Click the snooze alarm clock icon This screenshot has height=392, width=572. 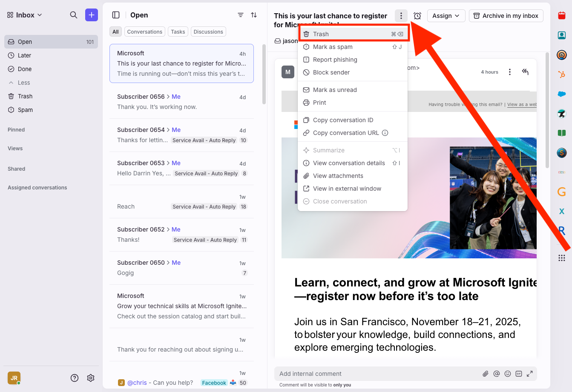[417, 16]
